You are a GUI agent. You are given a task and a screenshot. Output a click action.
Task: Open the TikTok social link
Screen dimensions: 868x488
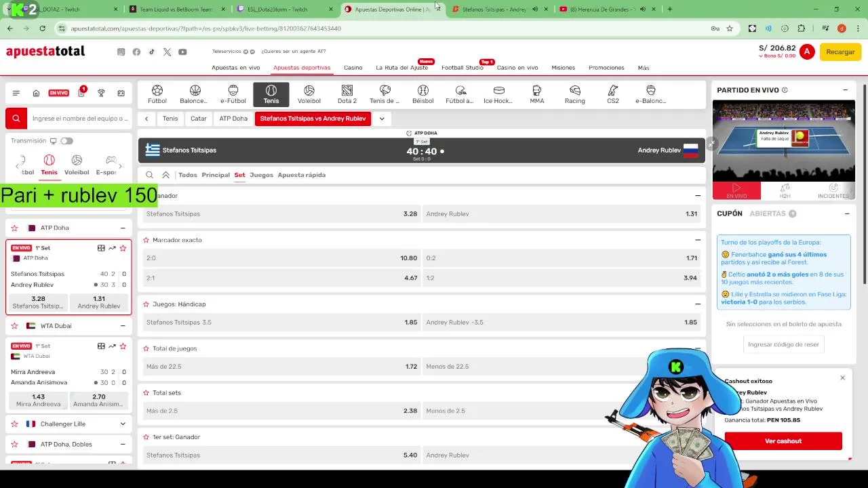click(x=152, y=52)
